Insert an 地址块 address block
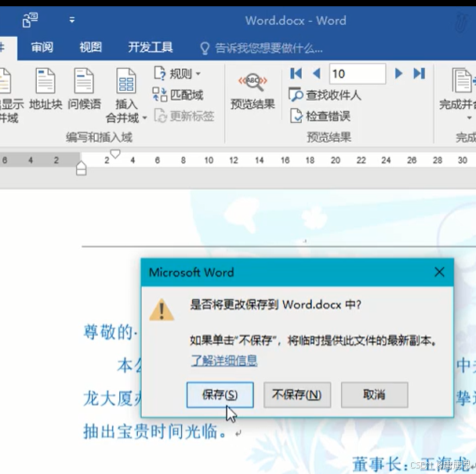Image resolution: width=476 pixels, height=474 pixels. point(45,89)
